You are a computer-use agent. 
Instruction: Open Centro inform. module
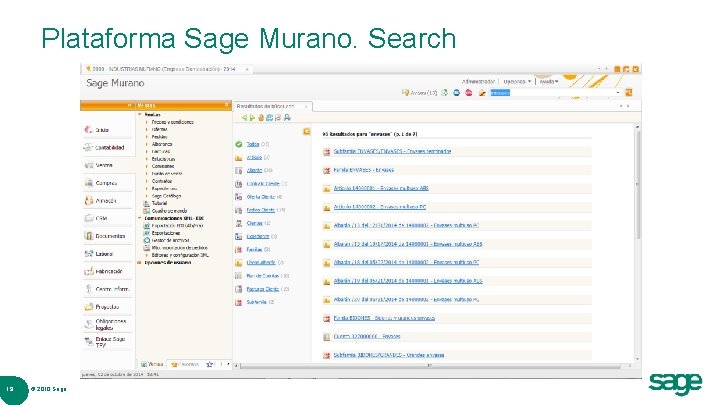pyautogui.click(x=107, y=289)
